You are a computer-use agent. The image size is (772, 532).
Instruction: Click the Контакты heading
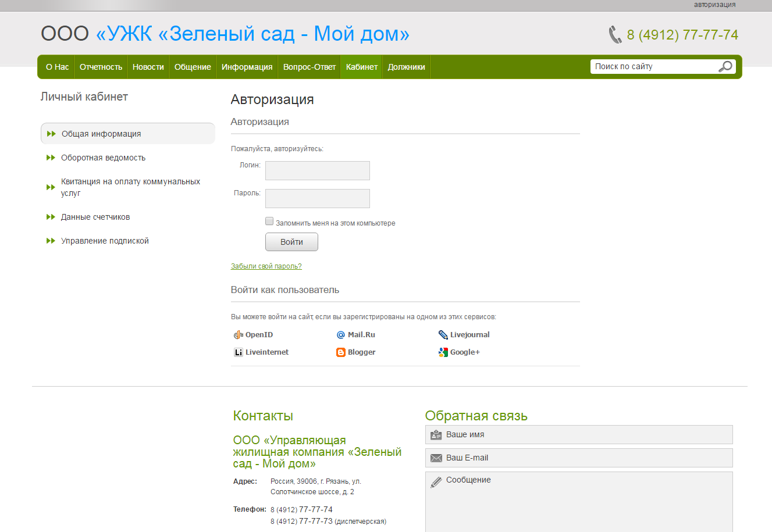click(263, 416)
